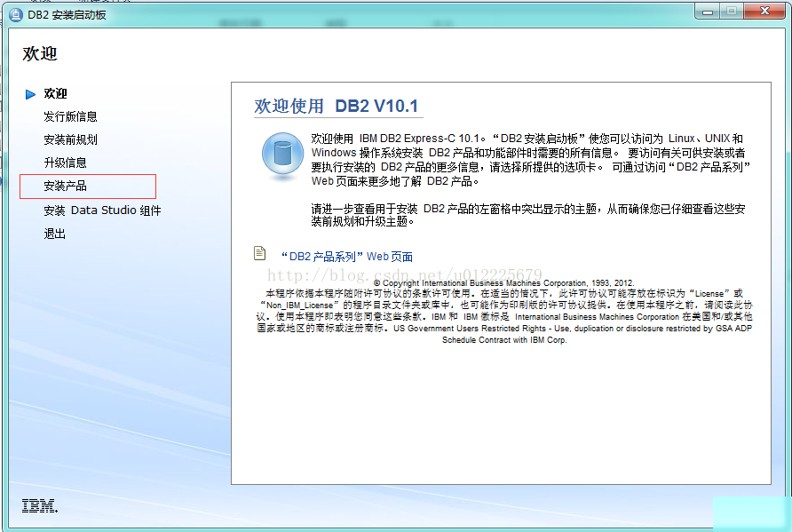
Task: Open the 安装前规划 section
Action: click(x=70, y=140)
